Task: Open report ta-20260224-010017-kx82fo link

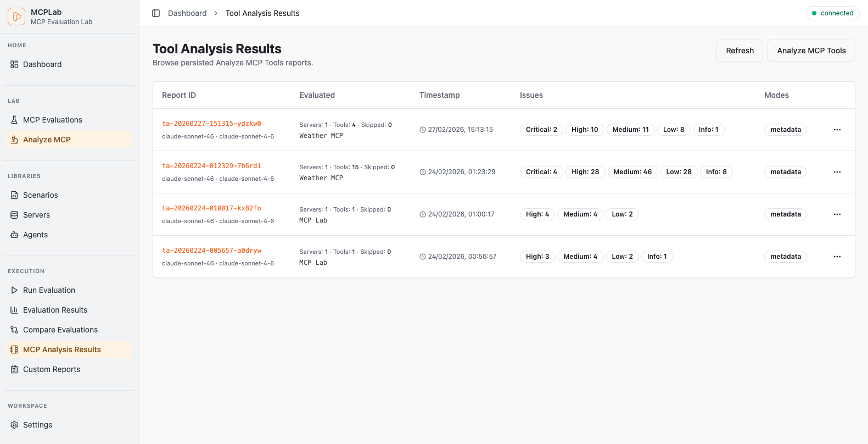Action: [211, 208]
